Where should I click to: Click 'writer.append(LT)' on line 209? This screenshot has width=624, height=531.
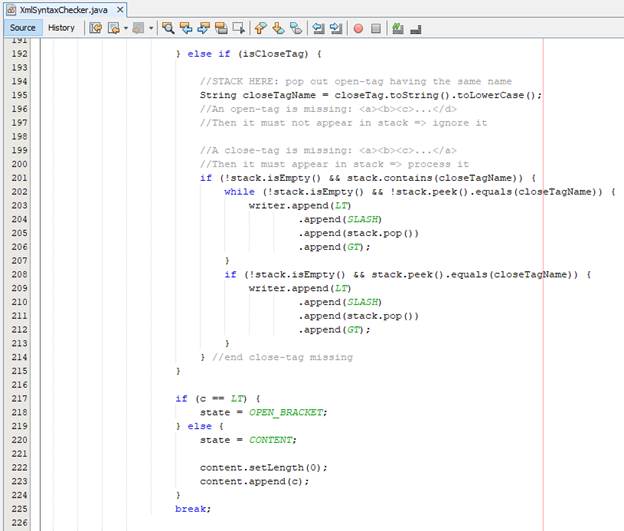[300, 289]
